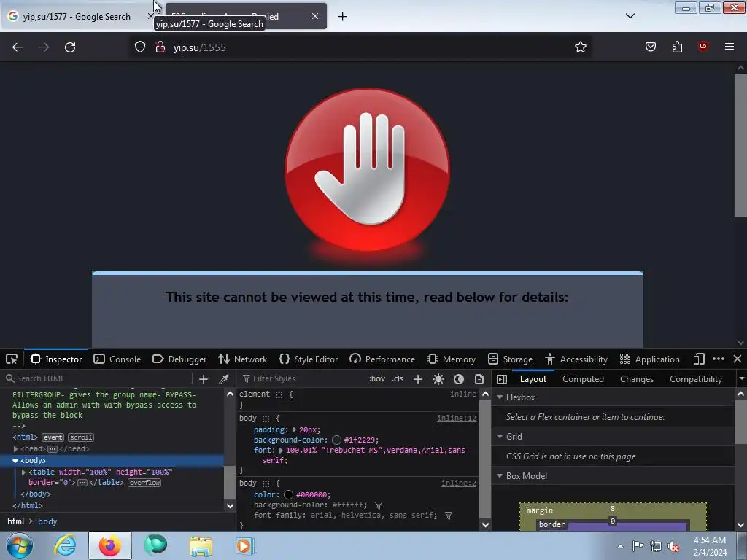Click the overflow badge on table
This screenshot has height=560, width=747.
(x=144, y=483)
